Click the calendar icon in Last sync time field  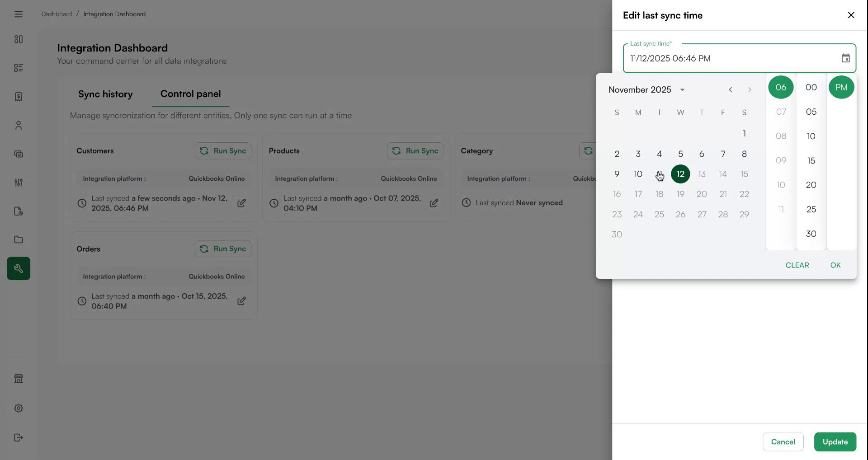[845, 58]
